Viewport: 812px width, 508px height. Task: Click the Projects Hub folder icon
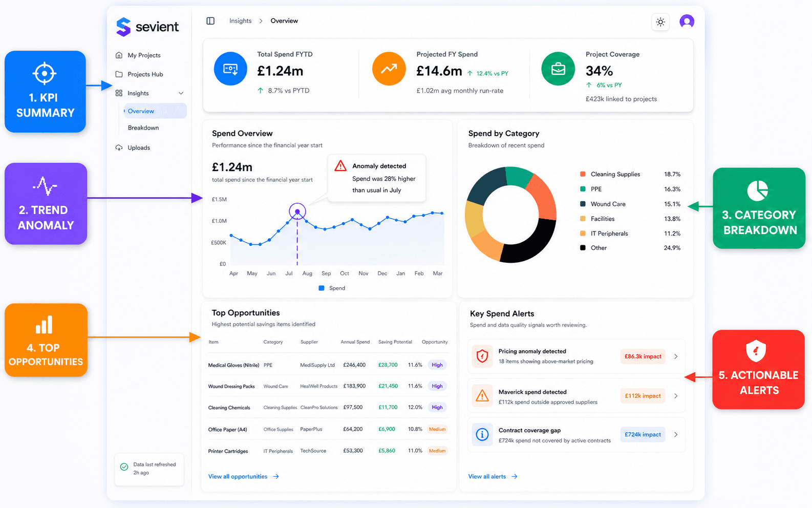[x=119, y=74]
